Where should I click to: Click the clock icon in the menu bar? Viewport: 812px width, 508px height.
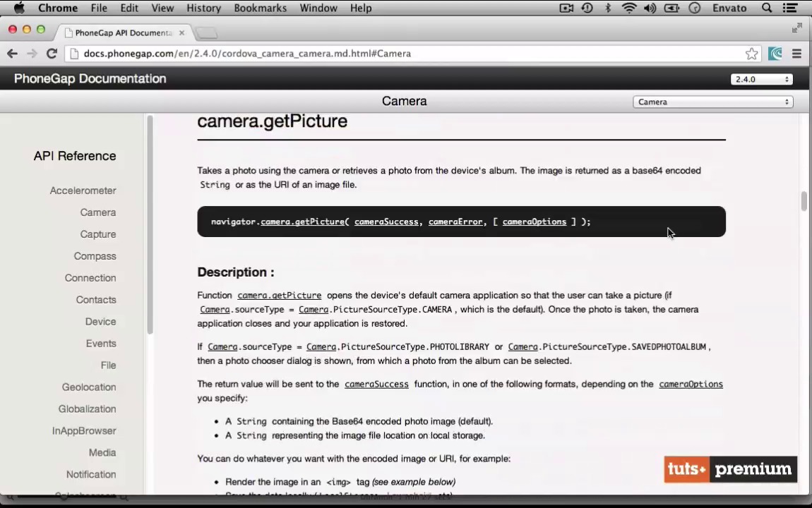point(695,8)
